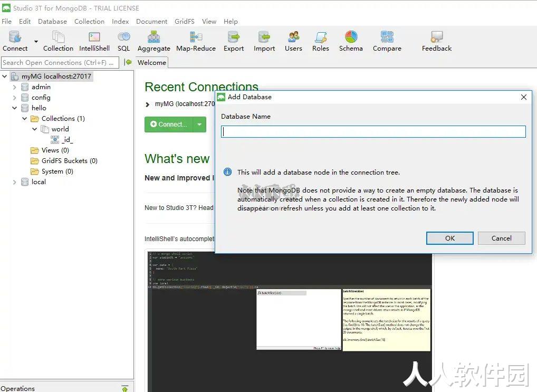Image resolution: width=537 pixels, height=392 pixels.
Task: Select the config database icon
Action: pyautogui.click(x=25, y=98)
